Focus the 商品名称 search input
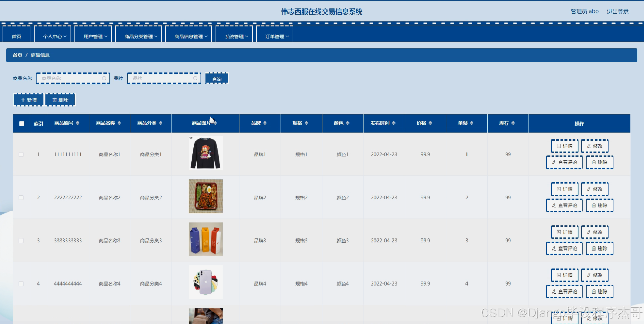 [73, 79]
